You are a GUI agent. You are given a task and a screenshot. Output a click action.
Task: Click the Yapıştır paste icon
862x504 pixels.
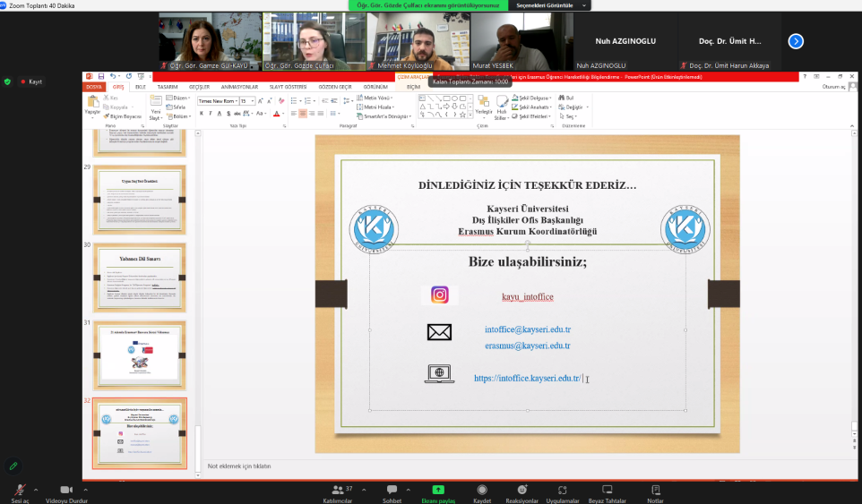(92, 102)
